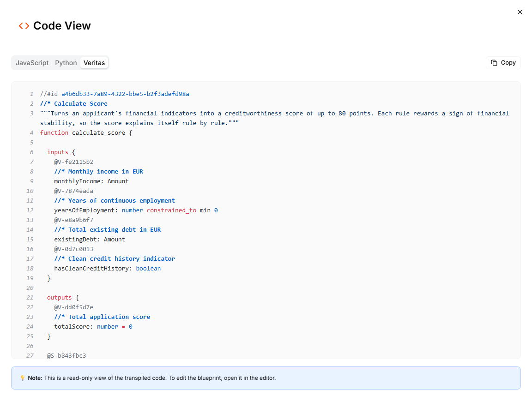Viewport: 532px width, 408px height.
Task: Click the orange code brackets icon
Action: click(x=24, y=26)
